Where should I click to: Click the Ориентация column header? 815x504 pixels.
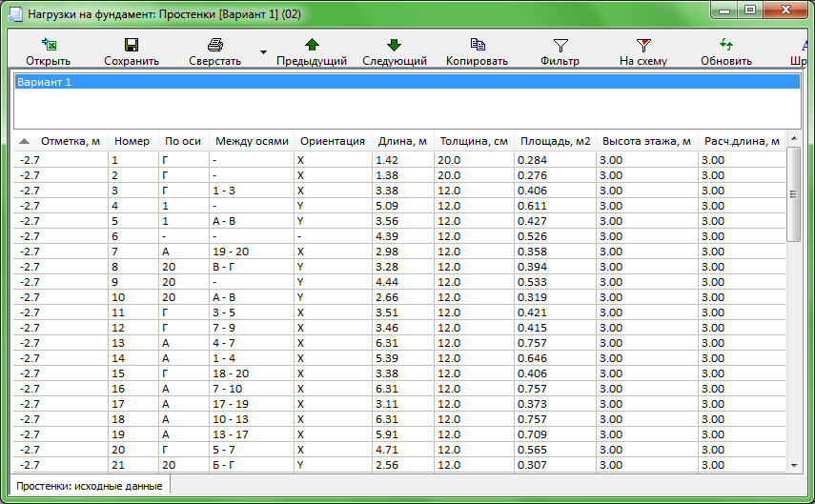click(x=332, y=141)
